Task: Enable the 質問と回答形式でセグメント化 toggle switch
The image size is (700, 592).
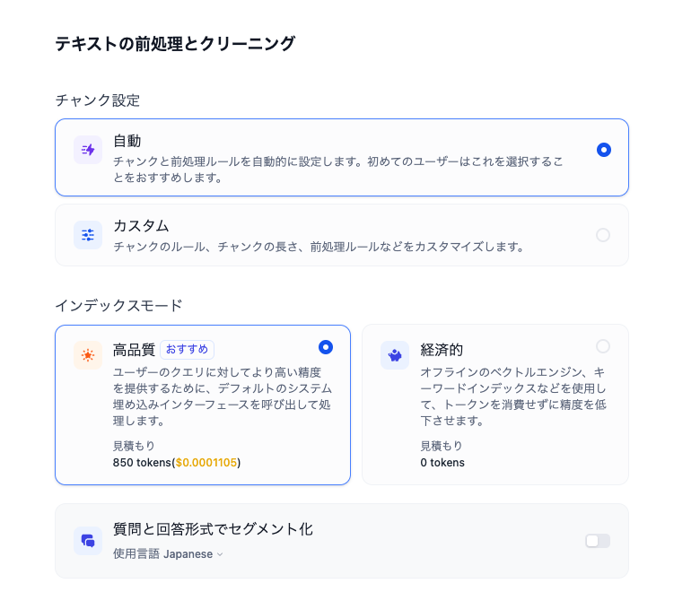Action: pos(598,541)
